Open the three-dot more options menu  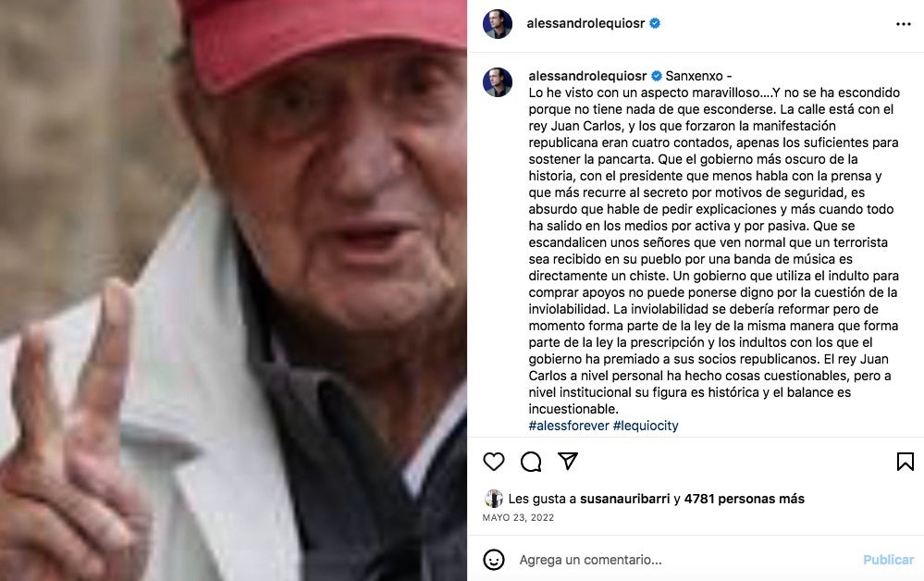pos(904,24)
